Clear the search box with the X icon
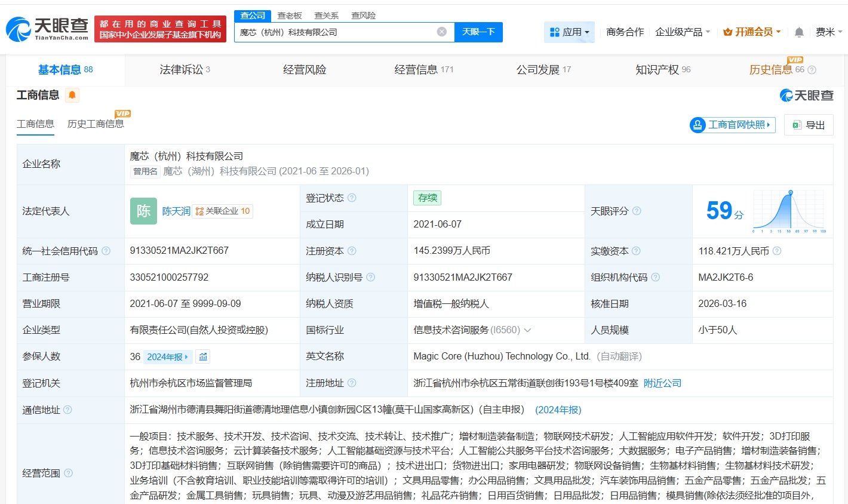The width and height of the screenshot is (848, 504). pyautogui.click(x=441, y=32)
